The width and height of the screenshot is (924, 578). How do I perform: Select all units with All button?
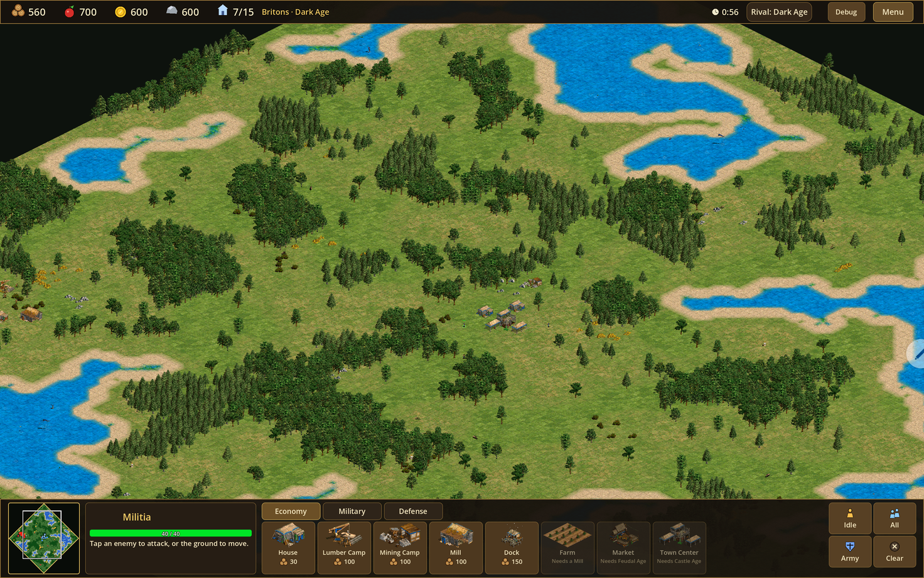click(894, 518)
